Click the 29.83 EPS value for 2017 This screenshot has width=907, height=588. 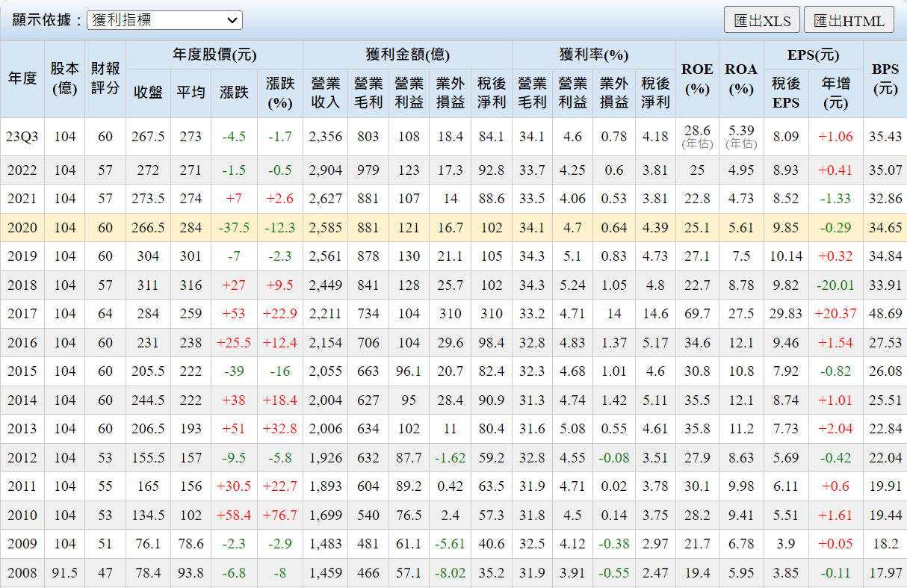(x=786, y=314)
